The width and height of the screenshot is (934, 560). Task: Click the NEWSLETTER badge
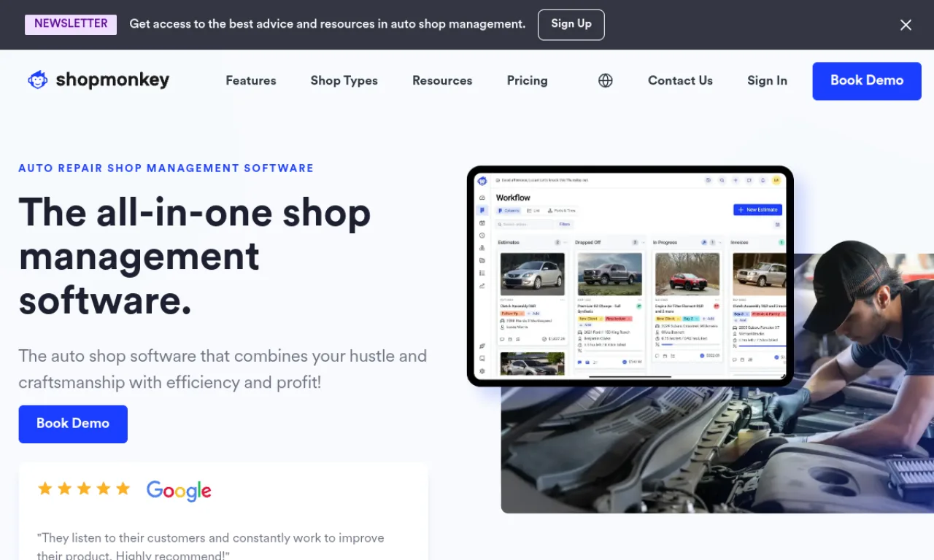[x=71, y=24]
